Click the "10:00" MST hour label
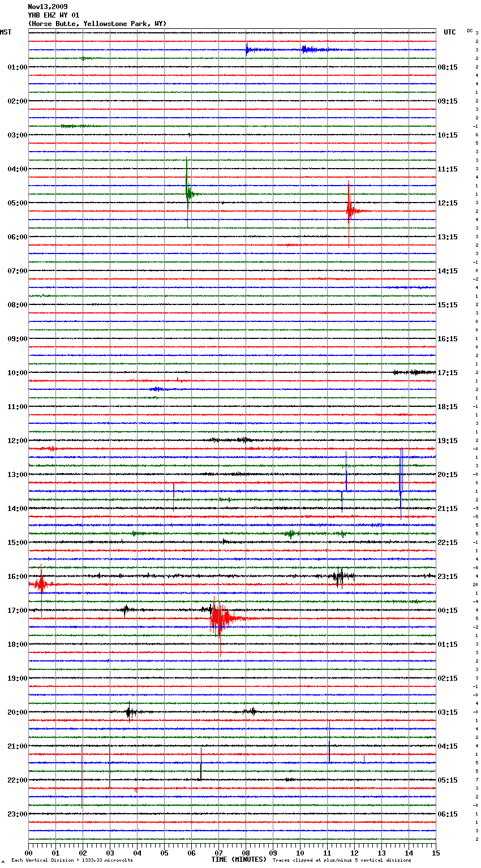 pyautogui.click(x=18, y=373)
